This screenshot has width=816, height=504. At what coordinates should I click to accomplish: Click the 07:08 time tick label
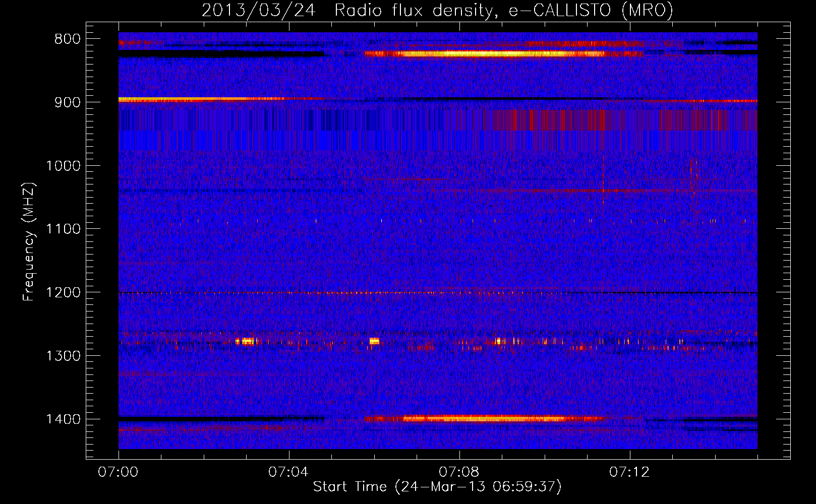pos(459,472)
